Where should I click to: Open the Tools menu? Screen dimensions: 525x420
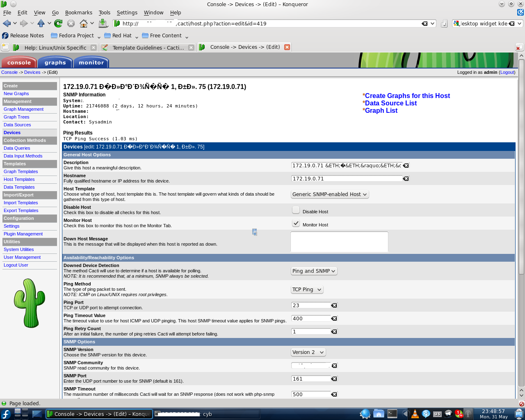pyautogui.click(x=105, y=13)
